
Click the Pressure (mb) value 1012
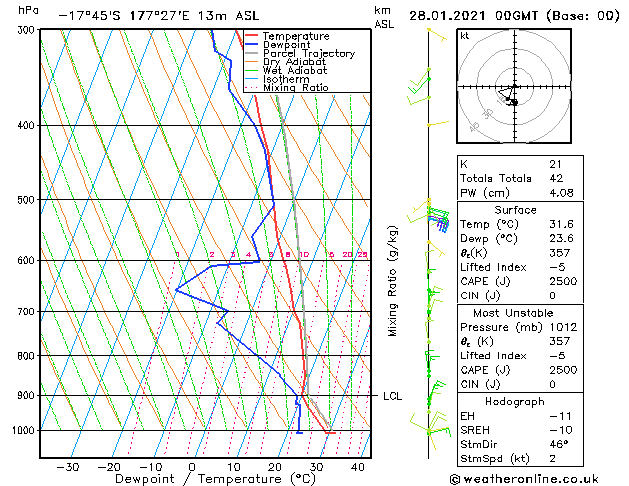pyautogui.click(x=563, y=327)
